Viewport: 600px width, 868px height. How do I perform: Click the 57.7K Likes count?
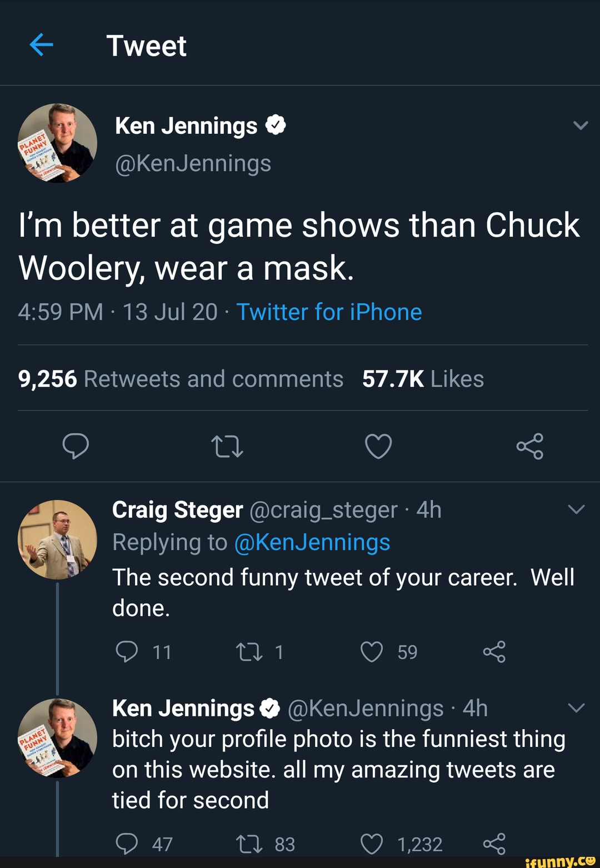click(423, 378)
